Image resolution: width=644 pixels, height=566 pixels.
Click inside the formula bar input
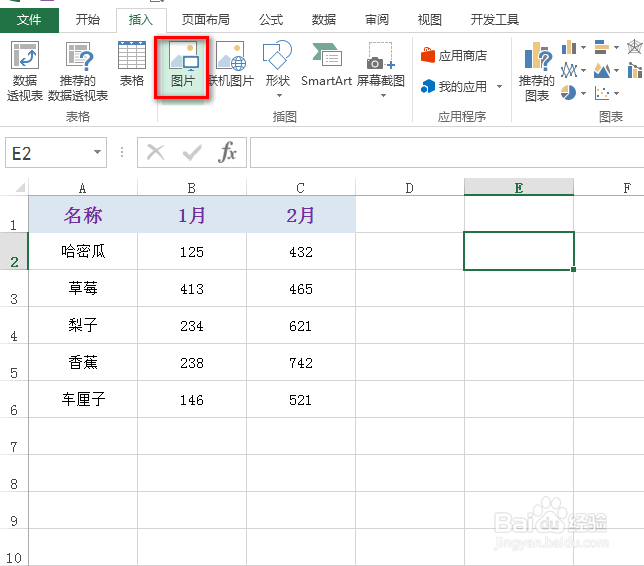(x=447, y=152)
